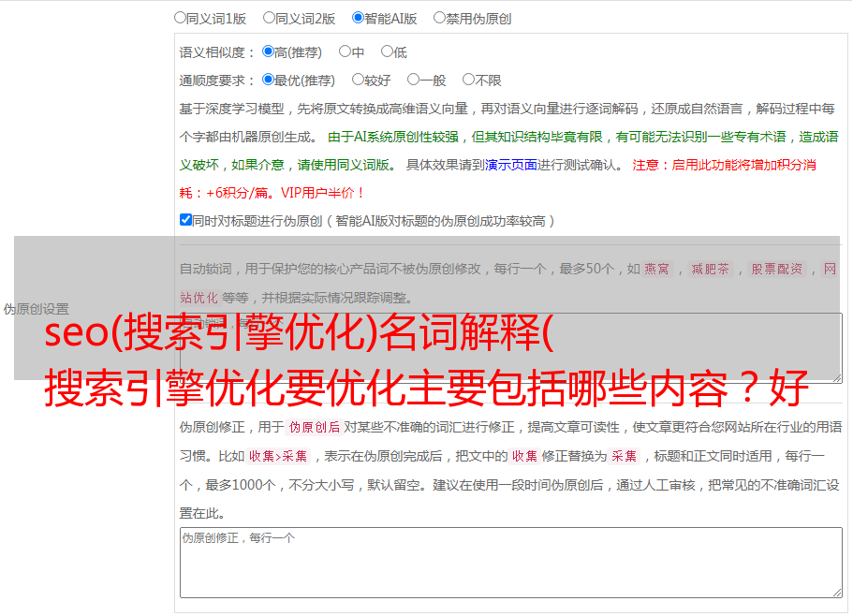This screenshot has height=616, width=853.
Task: Toggle 同时对标题进行伪原创 checkbox
Action: point(185,220)
